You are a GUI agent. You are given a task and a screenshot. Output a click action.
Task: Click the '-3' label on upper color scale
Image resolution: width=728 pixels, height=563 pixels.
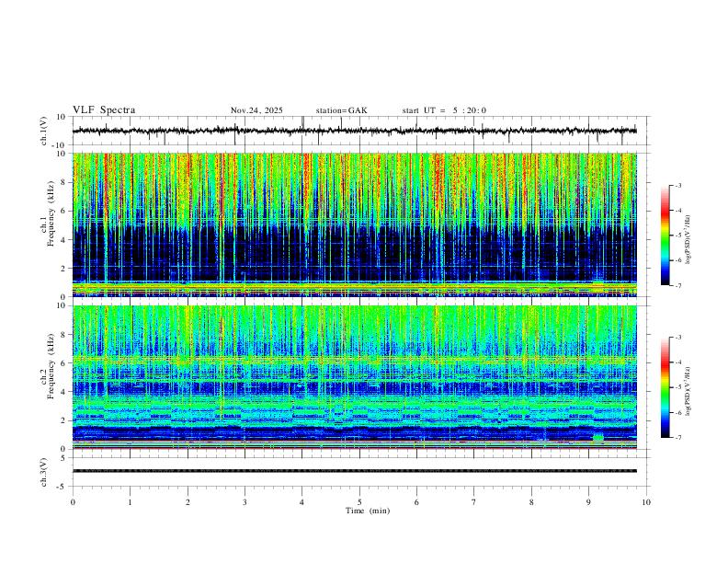pos(678,186)
